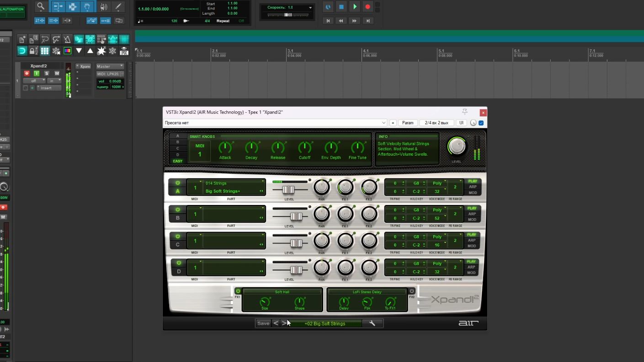
Task: Click the upward white triangle icon
Action: (90, 51)
